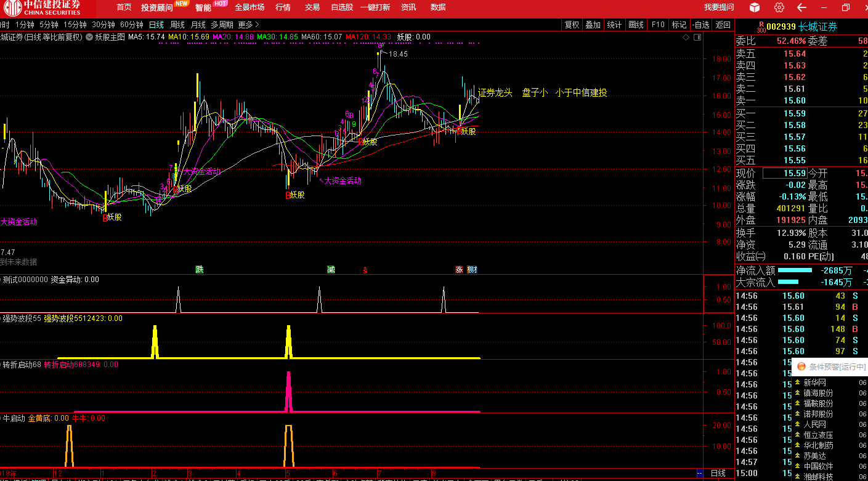
Task: Click the 牛启动 indicator label
Action: click(14, 418)
